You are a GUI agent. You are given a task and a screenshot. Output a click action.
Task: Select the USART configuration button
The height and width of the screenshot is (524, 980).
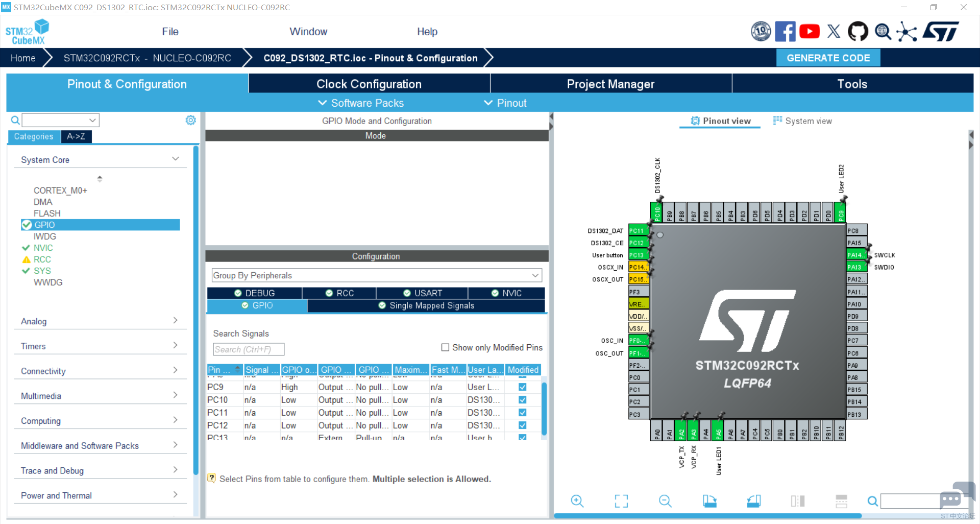click(x=422, y=293)
